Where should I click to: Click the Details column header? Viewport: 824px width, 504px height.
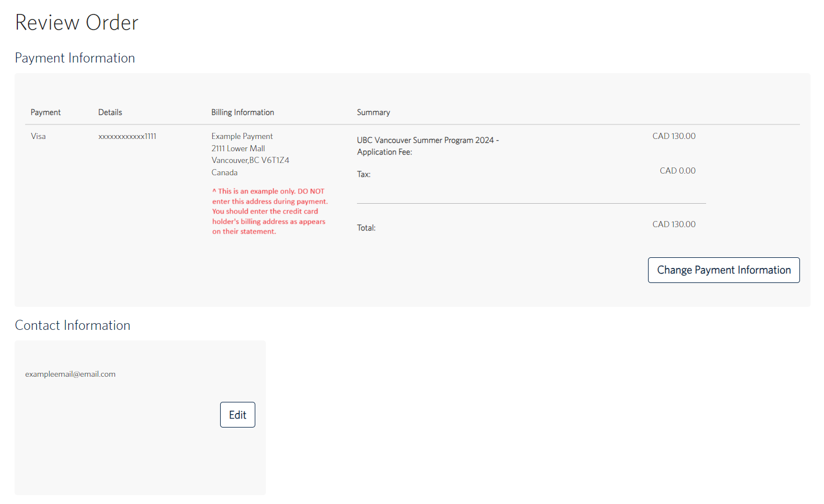coord(110,112)
